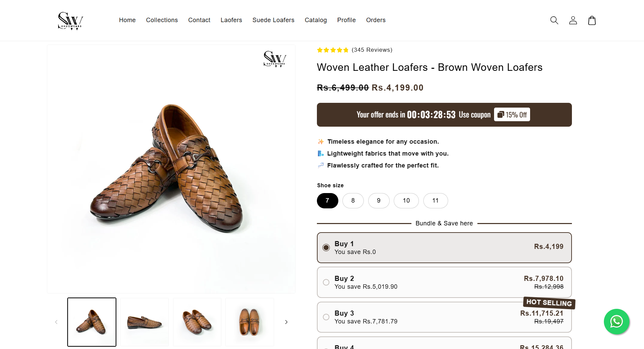Open the search icon in header

554,20
